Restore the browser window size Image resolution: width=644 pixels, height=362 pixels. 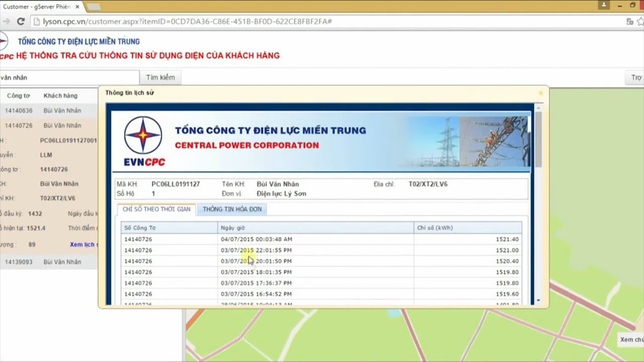pyautogui.click(x=632, y=5)
